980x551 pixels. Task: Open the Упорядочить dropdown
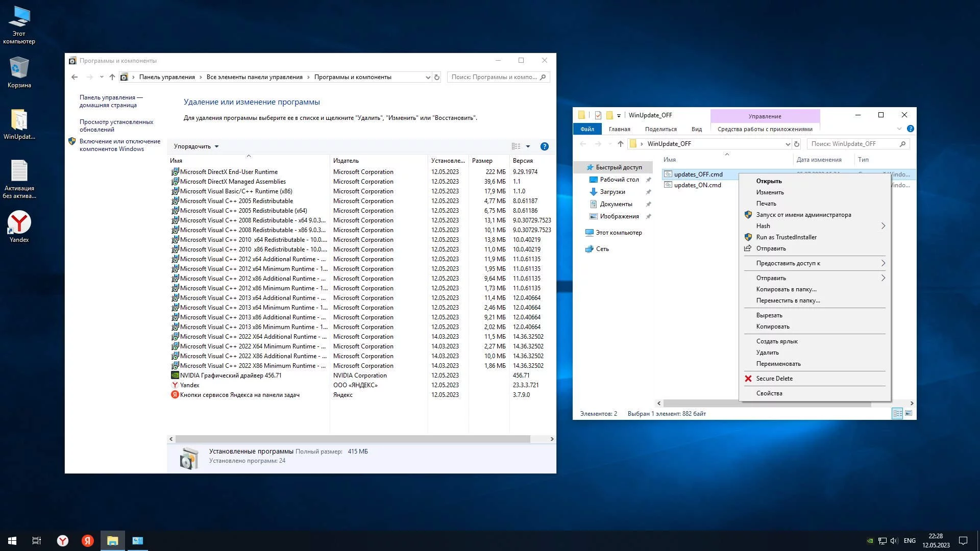tap(196, 146)
